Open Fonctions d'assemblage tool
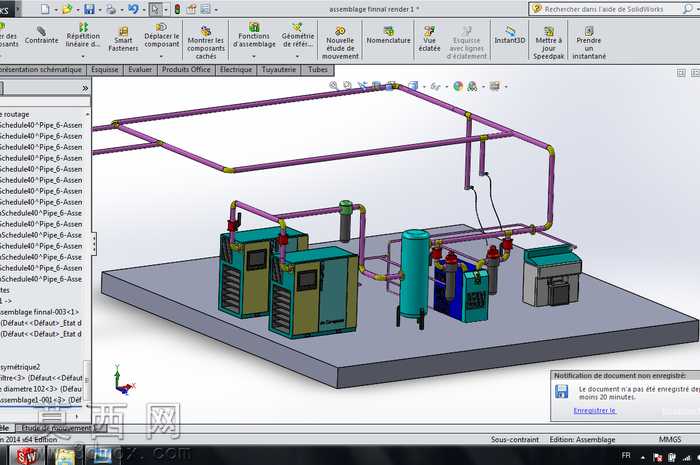Image resolution: width=700 pixels, height=465 pixels. 254,35
